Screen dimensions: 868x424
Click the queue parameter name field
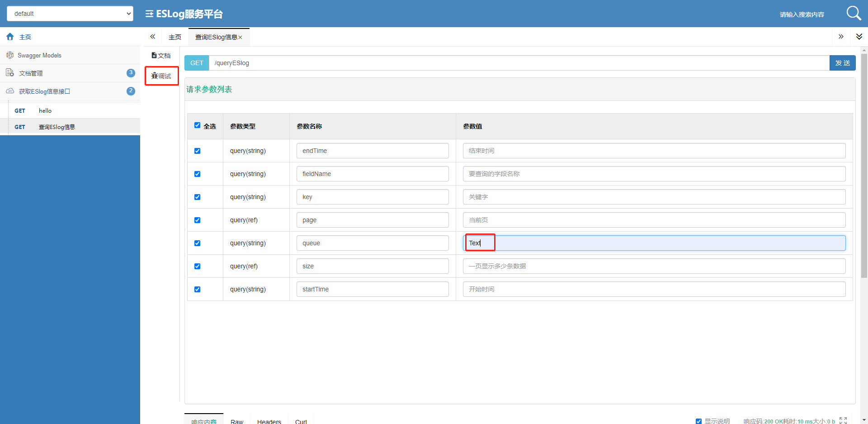[x=373, y=243]
